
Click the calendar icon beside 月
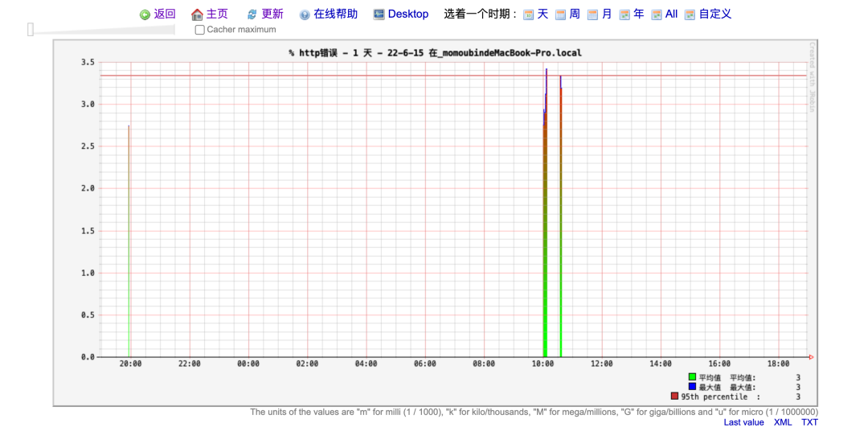tap(593, 14)
